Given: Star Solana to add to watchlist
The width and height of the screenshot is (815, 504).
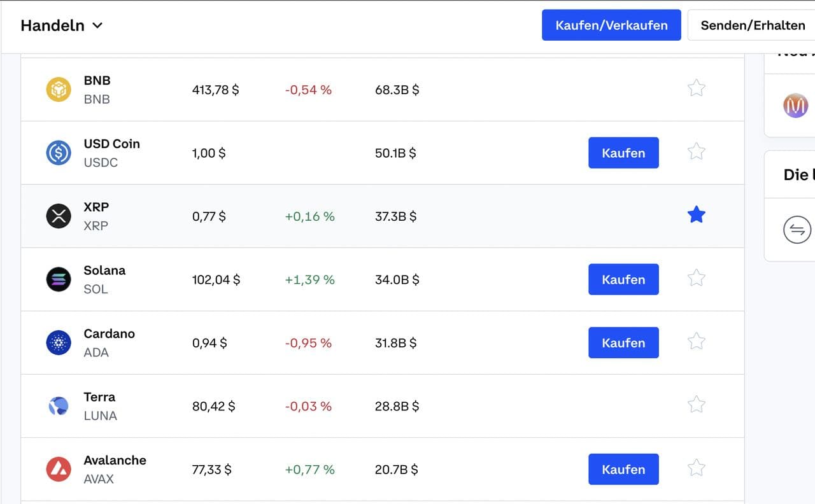Looking at the screenshot, I should pos(697,278).
